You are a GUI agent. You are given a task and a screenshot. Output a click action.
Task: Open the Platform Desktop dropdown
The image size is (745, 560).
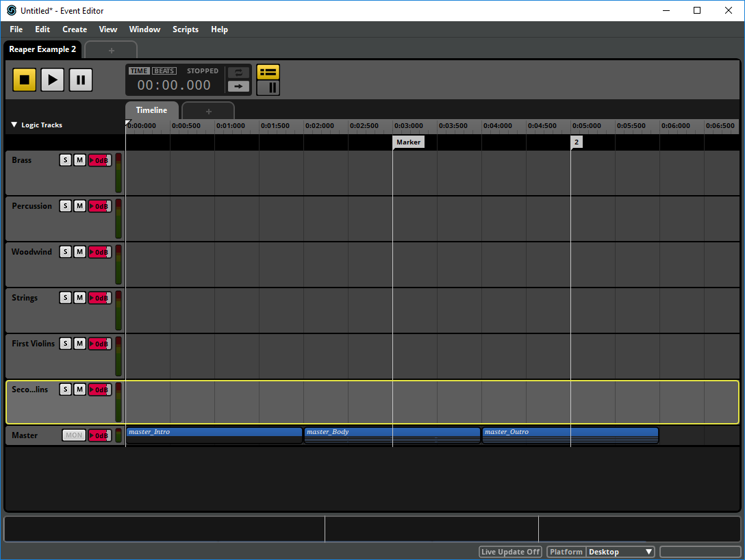620,551
